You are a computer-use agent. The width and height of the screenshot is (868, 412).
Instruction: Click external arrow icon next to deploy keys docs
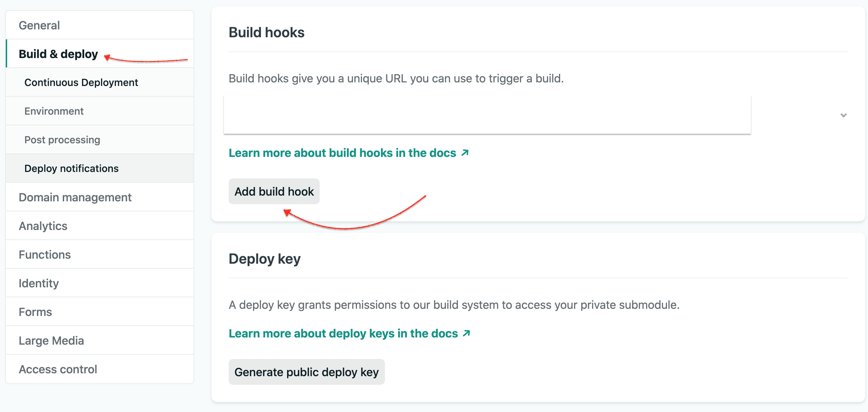pos(466,334)
